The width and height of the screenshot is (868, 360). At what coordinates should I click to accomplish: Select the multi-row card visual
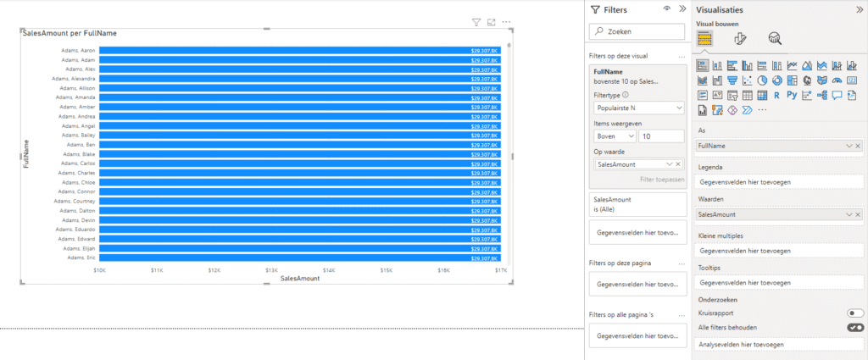(703, 95)
